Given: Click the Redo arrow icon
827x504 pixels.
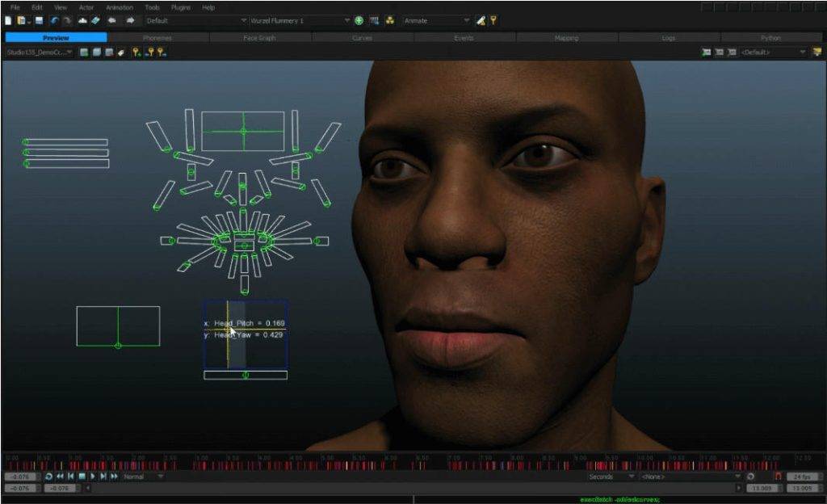Looking at the screenshot, I should (x=67, y=20).
